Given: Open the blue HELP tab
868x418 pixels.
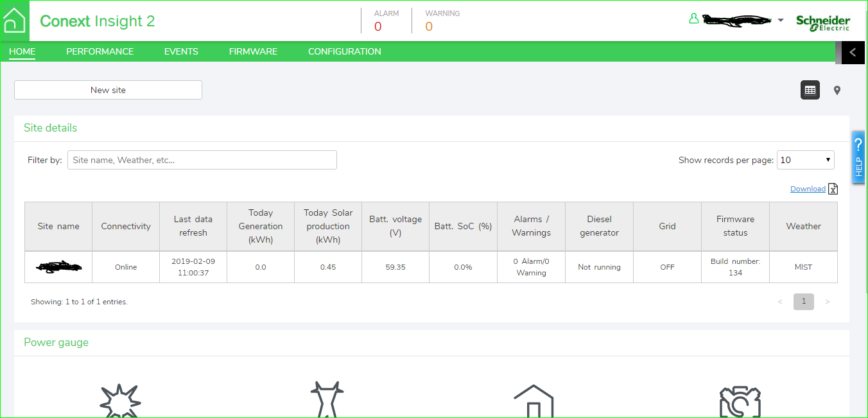Looking at the screenshot, I should coord(859,157).
